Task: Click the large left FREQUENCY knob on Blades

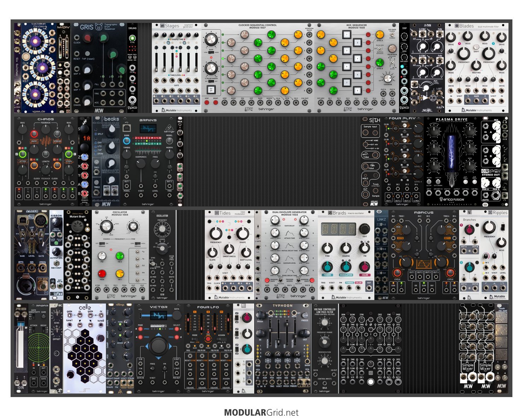Action: (x=464, y=54)
